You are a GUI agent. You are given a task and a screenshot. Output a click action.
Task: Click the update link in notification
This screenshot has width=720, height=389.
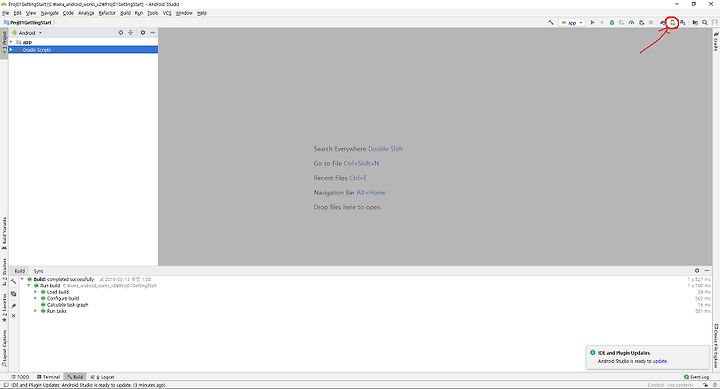coord(659,361)
